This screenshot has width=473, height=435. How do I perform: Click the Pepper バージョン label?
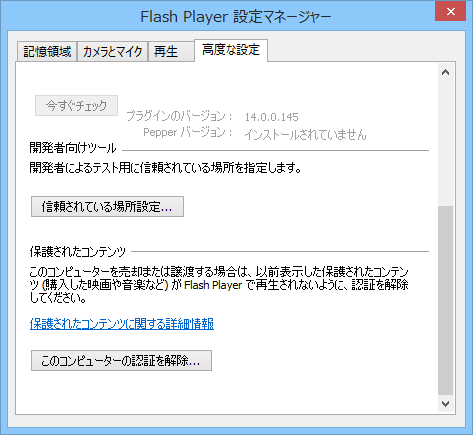(x=188, y=132)
